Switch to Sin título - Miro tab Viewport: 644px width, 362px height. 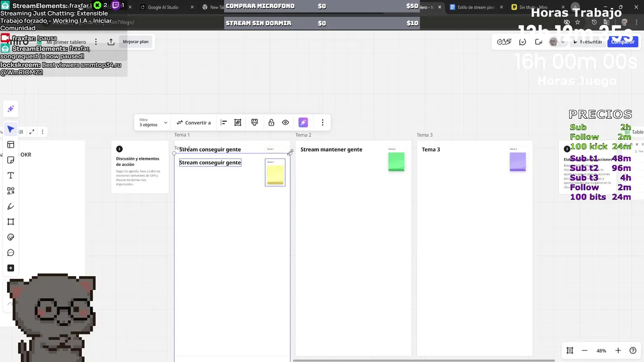533,7
